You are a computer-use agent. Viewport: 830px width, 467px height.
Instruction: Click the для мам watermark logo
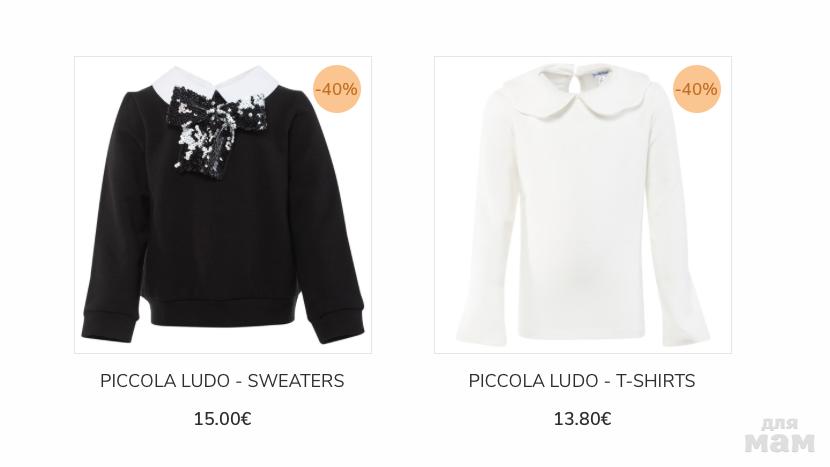779,435
